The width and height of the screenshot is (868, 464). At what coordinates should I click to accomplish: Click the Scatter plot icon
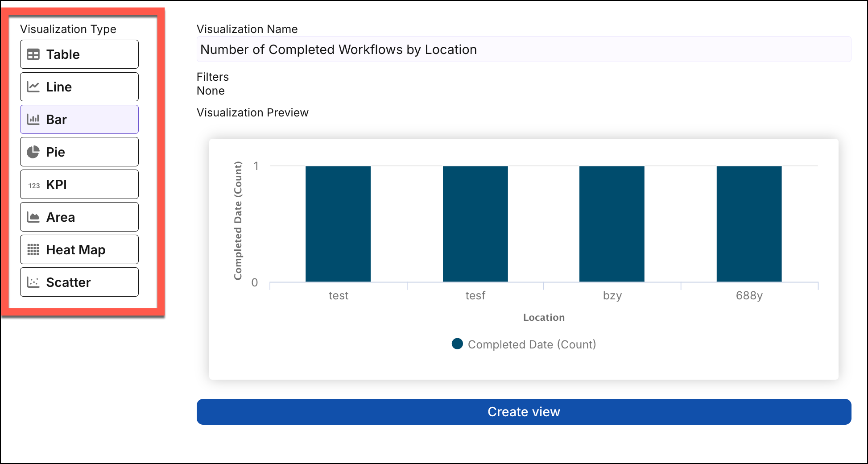pyautogui.click(x=33, y=282)
